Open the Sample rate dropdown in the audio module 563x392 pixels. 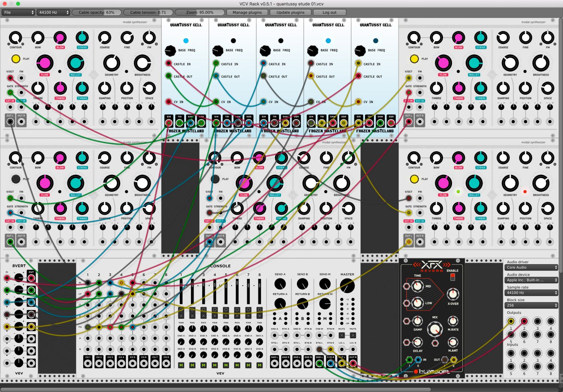531,293
